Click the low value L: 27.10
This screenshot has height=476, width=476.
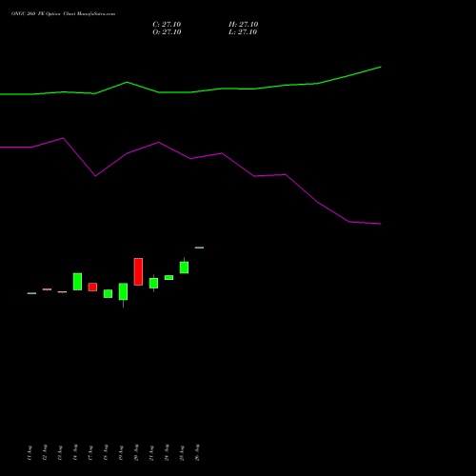tap(243, 32)
